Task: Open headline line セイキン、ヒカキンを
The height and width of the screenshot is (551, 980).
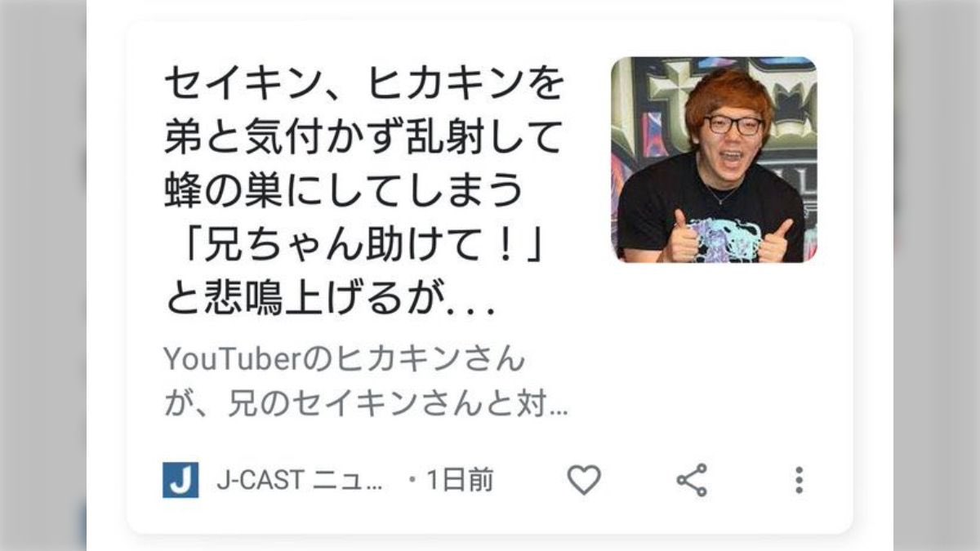Action: click(x=364, y=83)
